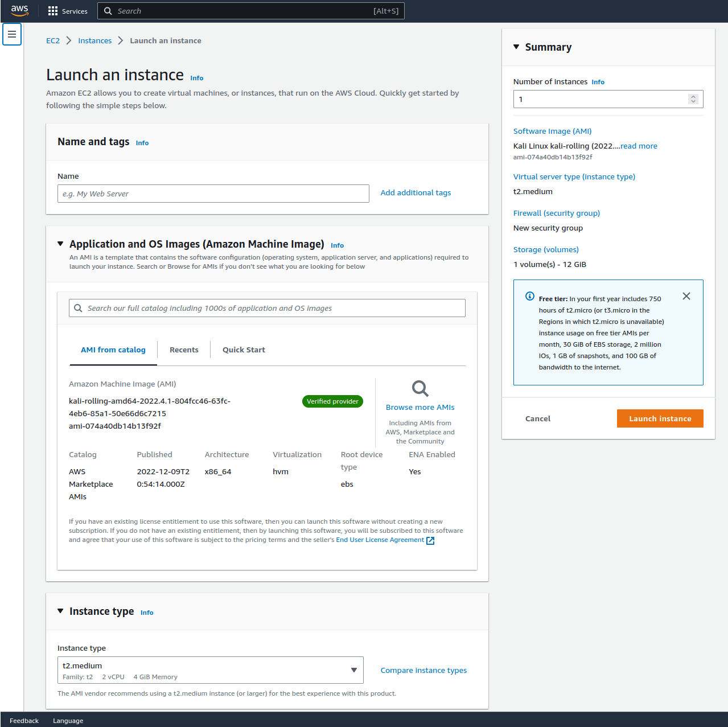Image resolution: width=728 pixels, height=727 pixels.
Task: Switch to the Quick Start tab
Action: [x=244, y=350]
